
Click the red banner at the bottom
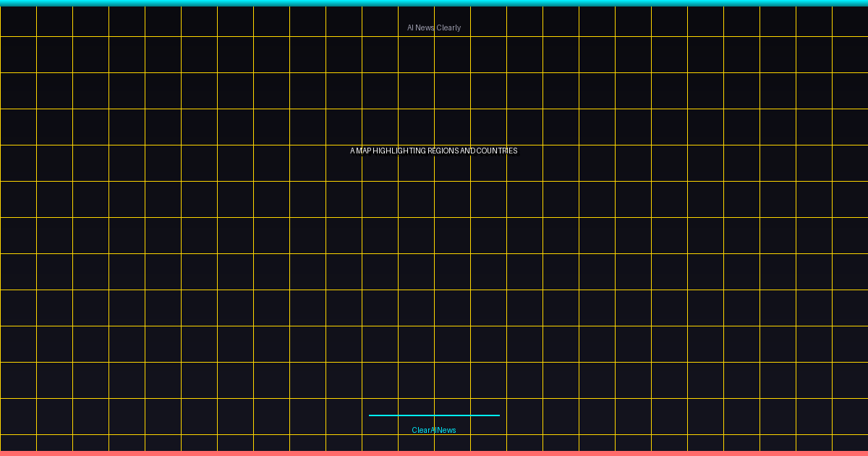click(x=434, y=453)
